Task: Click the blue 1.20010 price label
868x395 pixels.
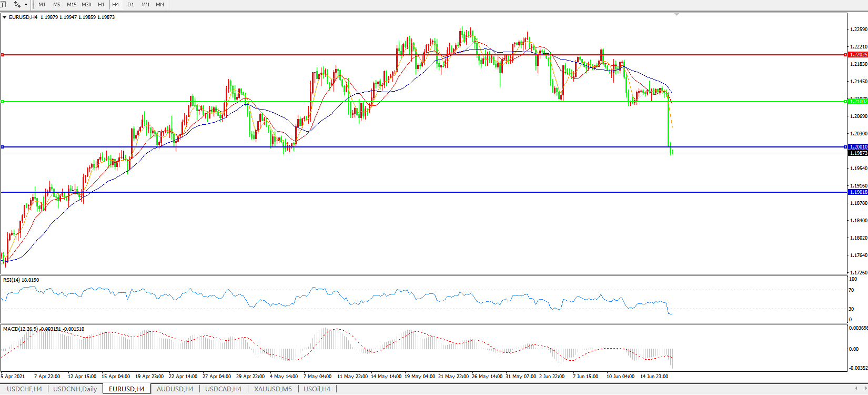Action: [x=858, y=147]
